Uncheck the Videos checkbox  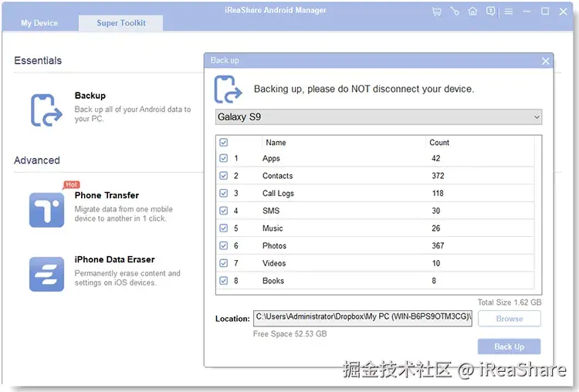coord(223,263)
